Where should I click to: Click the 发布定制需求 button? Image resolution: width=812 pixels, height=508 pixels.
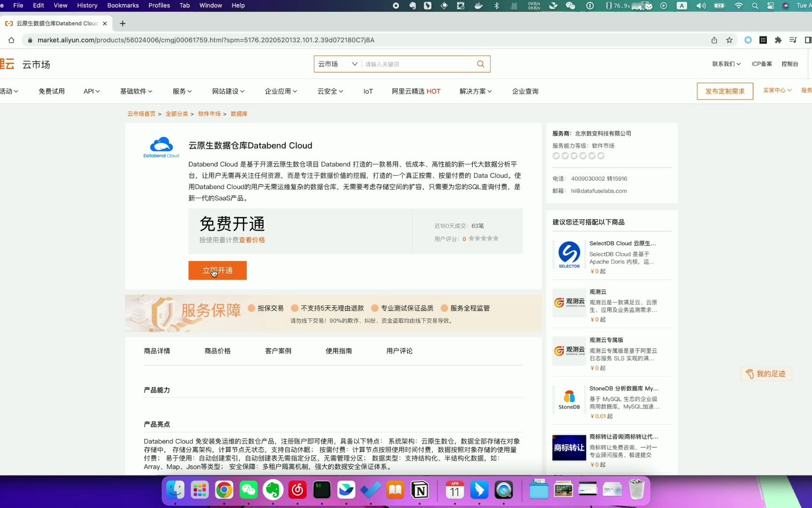click(x=725, y=91)
